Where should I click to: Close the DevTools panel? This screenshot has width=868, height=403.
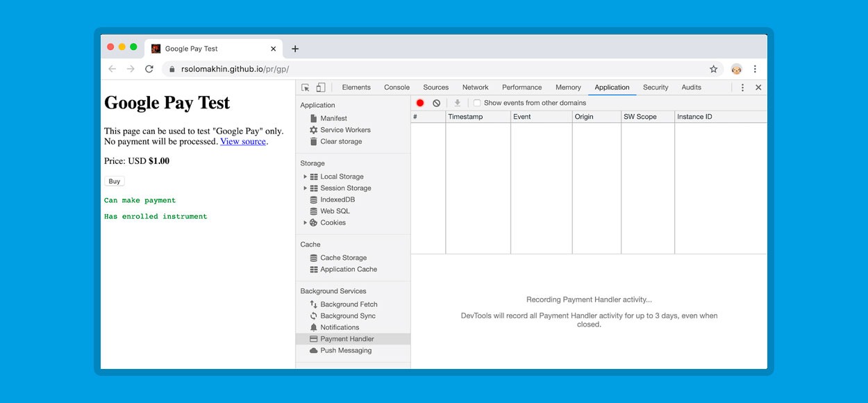[758, 88]
